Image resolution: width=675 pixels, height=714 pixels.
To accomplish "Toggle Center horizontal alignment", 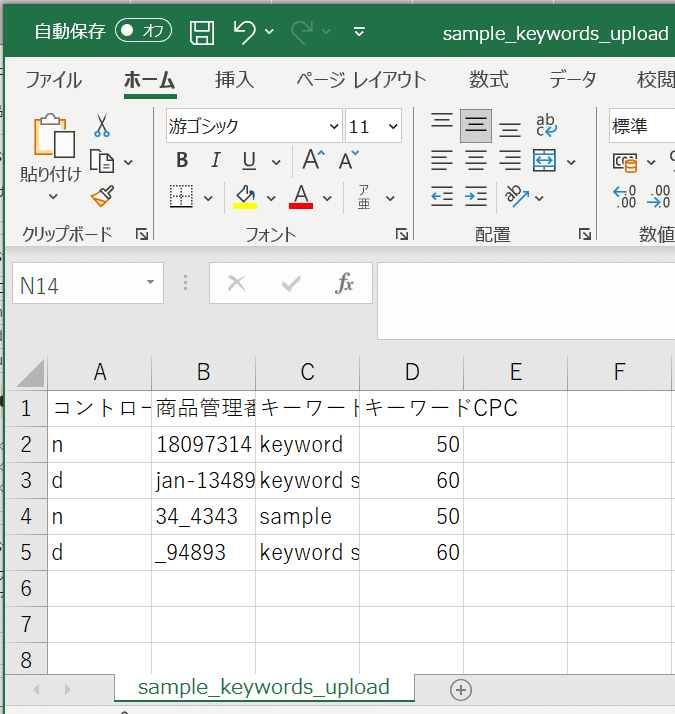I will click(x=476, y=161).
